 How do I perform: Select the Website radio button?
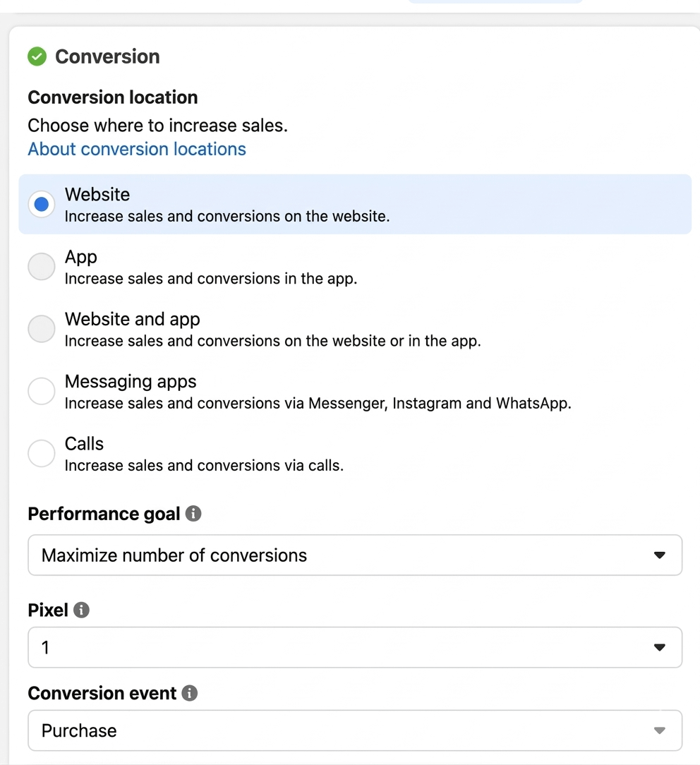coord(42,205)
